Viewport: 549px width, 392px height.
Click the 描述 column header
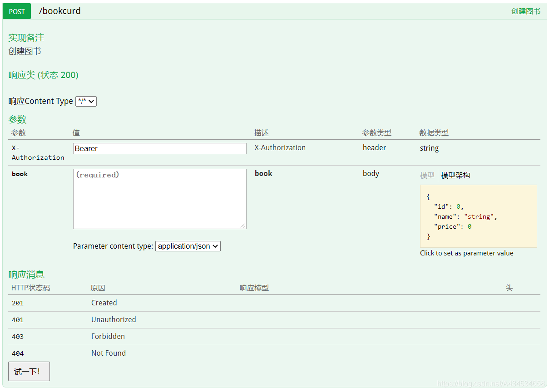click(x=261, y=133)
